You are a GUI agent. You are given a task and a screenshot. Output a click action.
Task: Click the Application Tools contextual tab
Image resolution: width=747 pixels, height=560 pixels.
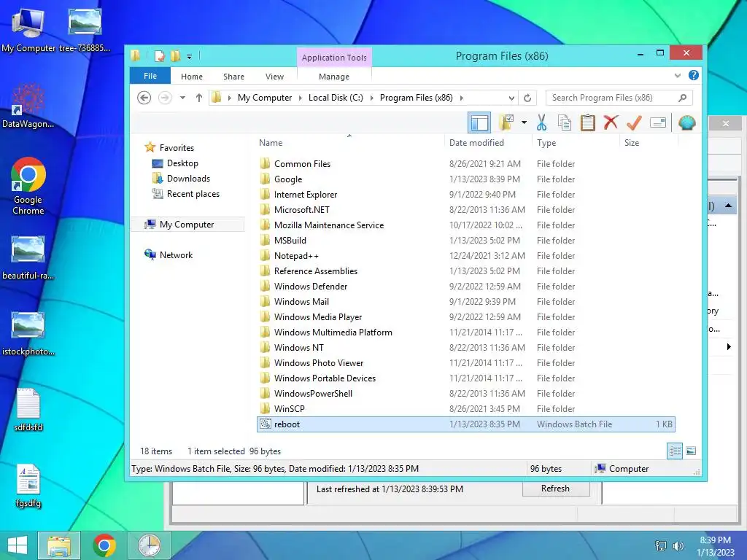click(334, 58)
